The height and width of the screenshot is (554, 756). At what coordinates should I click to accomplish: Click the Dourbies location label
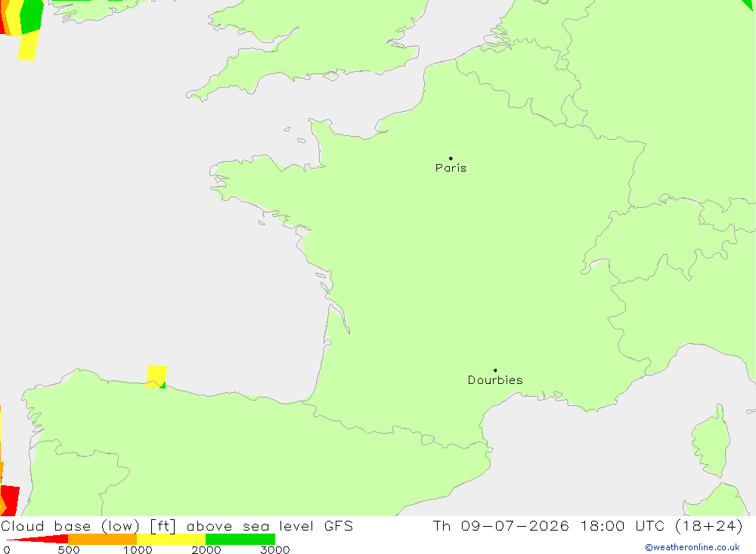click(495, 380)
